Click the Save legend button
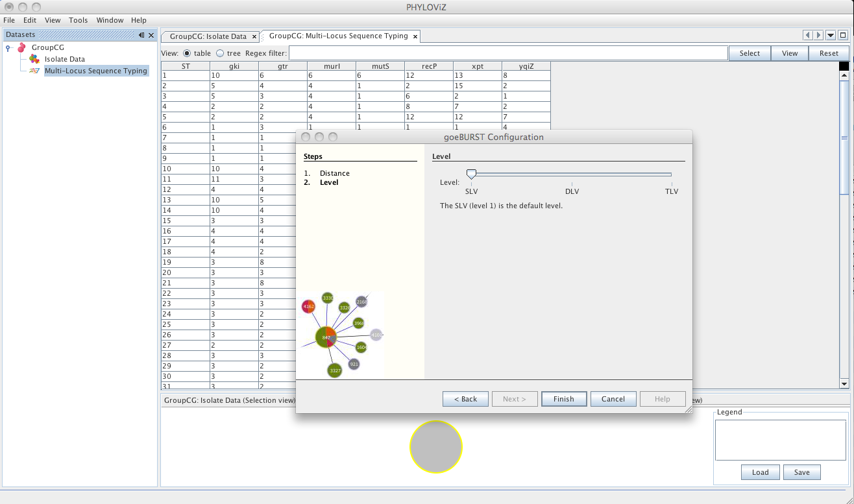The width and height of the screenshot is (854, 504). point(802,472)
